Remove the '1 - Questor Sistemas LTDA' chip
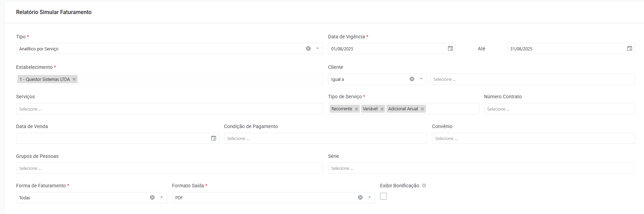644x214 pixels. pos(74,79)
